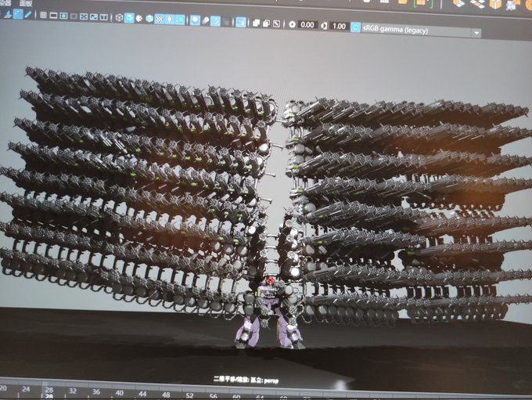Click the sRGB gamma dropdown arrow
This screenshot has height=400, width=532.
coord(476,33)
